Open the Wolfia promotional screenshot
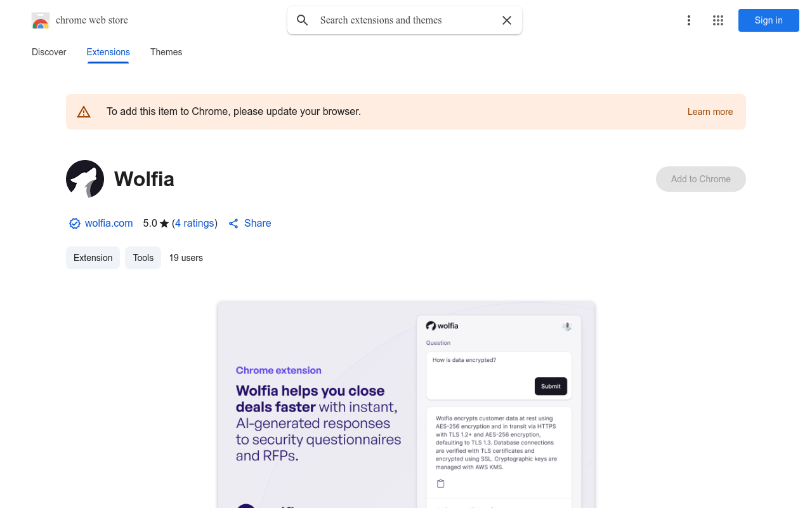812x508 pixels. (406, 404)
